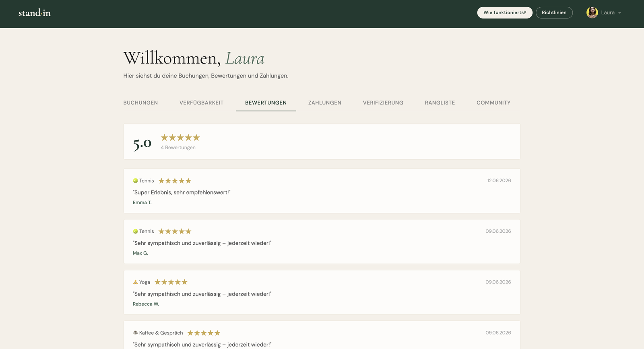Open the Verifizierung tab

[383, 103]
